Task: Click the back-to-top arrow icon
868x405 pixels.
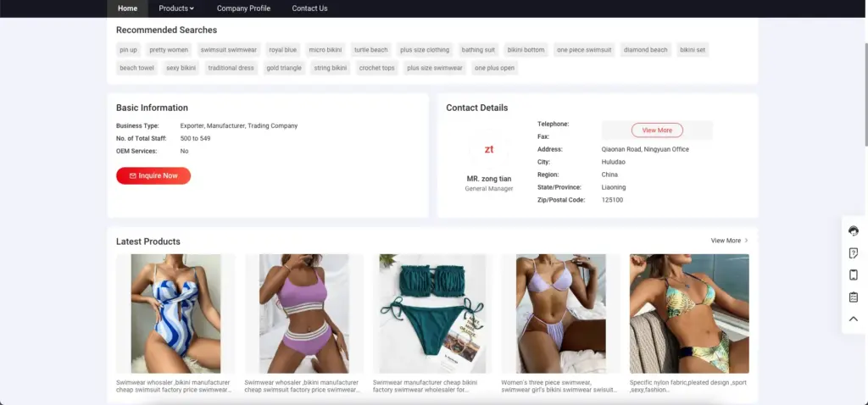Action: pyautogui.click(x=853, y=319)
